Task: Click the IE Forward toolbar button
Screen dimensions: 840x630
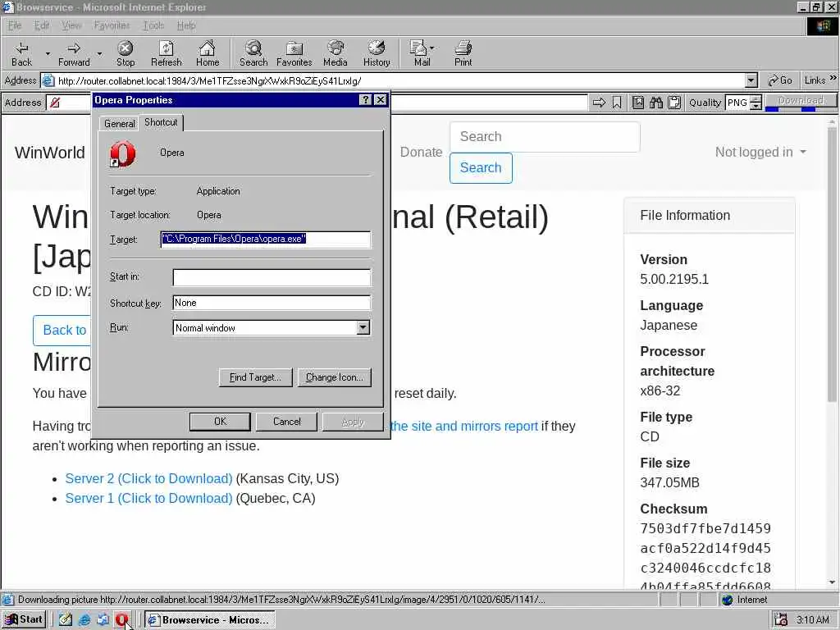Action: (x=74, y=53)
